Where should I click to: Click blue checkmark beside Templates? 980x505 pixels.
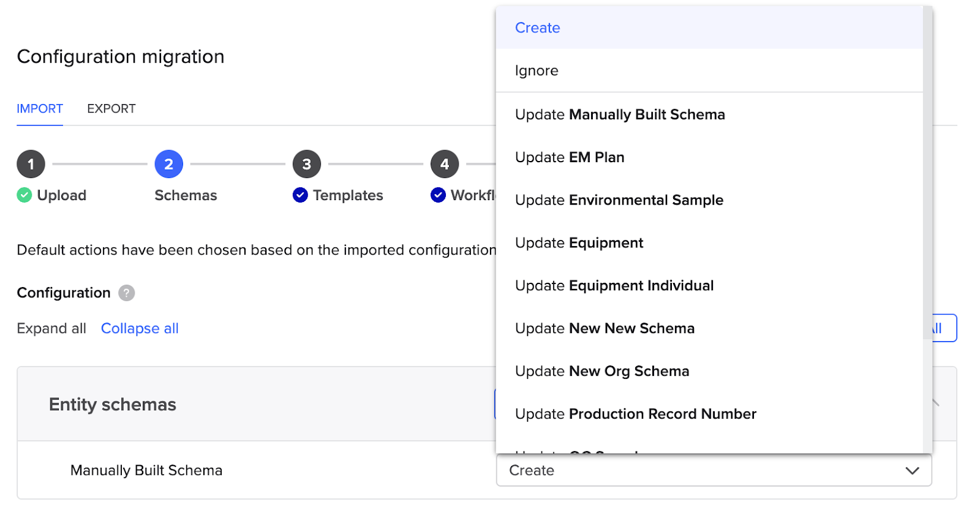300,195
